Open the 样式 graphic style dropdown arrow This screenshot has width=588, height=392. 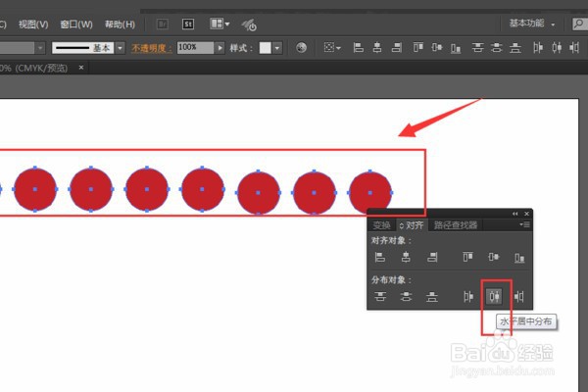(277, 48)
